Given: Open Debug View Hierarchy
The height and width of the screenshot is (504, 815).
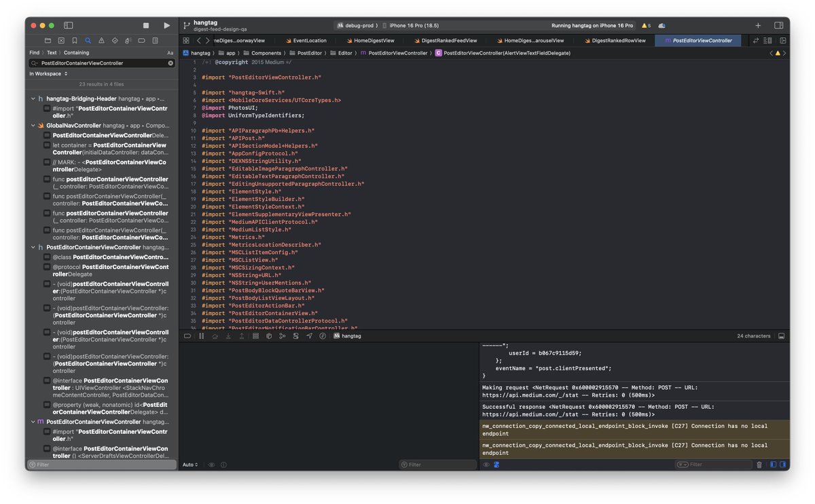Looking at the screenshot, I should click(269, 336).
